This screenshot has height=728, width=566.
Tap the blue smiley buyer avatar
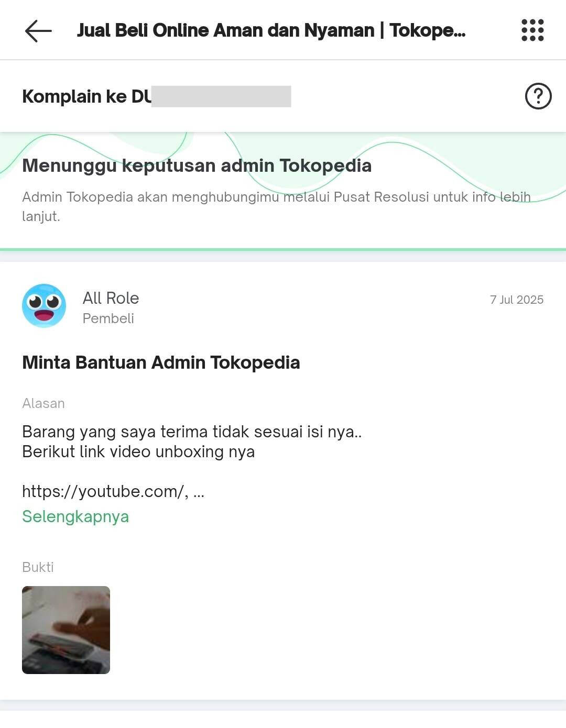44,306
